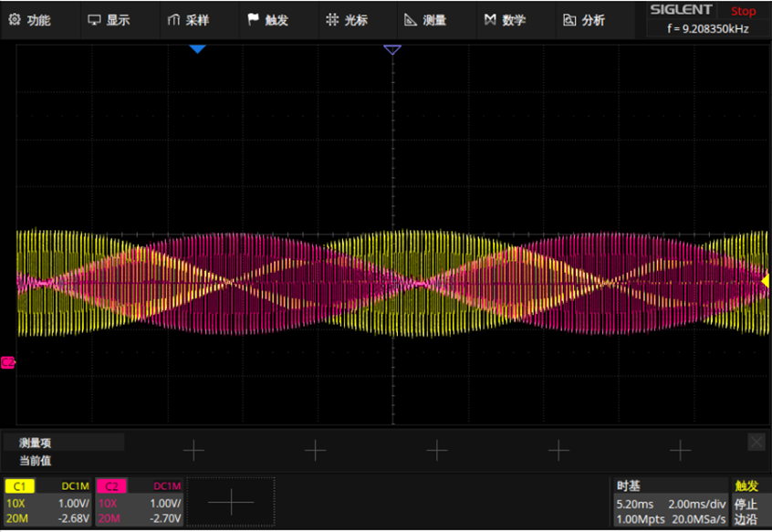Viewport: 772px width, 532px height.
Task: Open the 触发 trigger settings box
Action: [746, 502]
